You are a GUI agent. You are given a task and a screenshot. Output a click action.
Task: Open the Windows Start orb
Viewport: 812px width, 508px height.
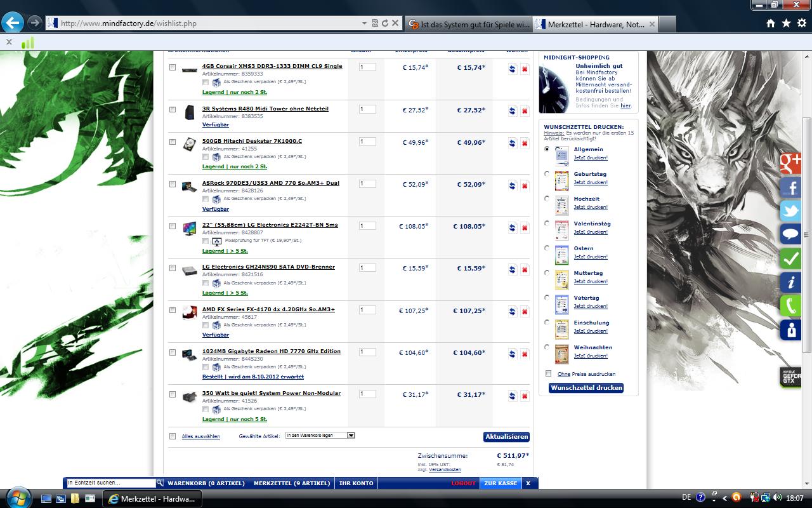17,498
